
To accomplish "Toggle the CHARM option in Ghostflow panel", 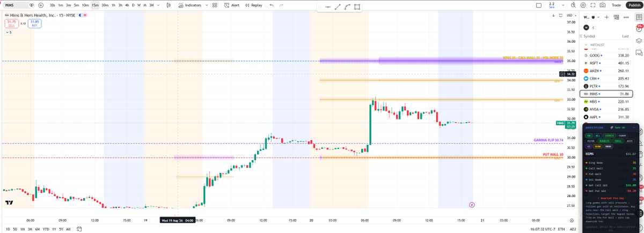I will click(622, 136).
